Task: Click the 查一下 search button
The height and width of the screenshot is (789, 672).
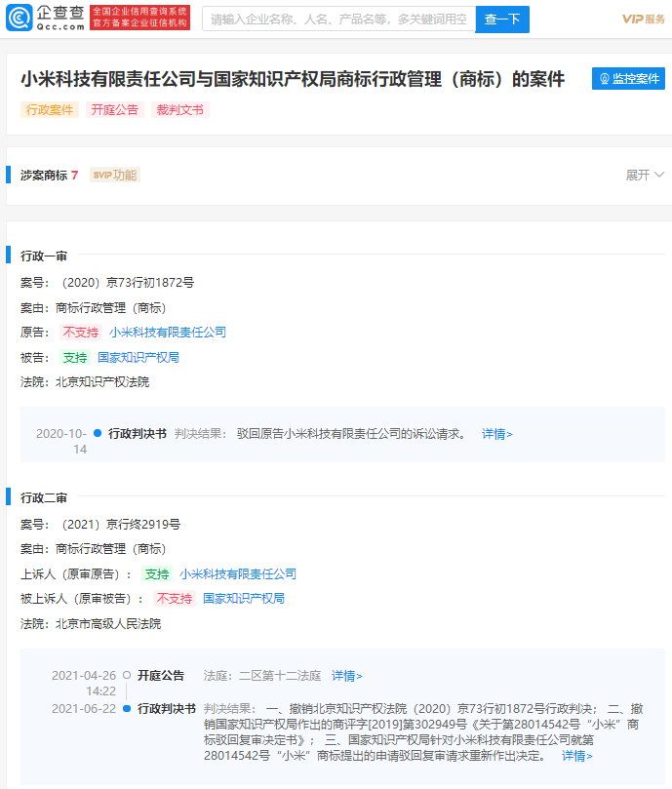Action: click(x=502, y=19)
